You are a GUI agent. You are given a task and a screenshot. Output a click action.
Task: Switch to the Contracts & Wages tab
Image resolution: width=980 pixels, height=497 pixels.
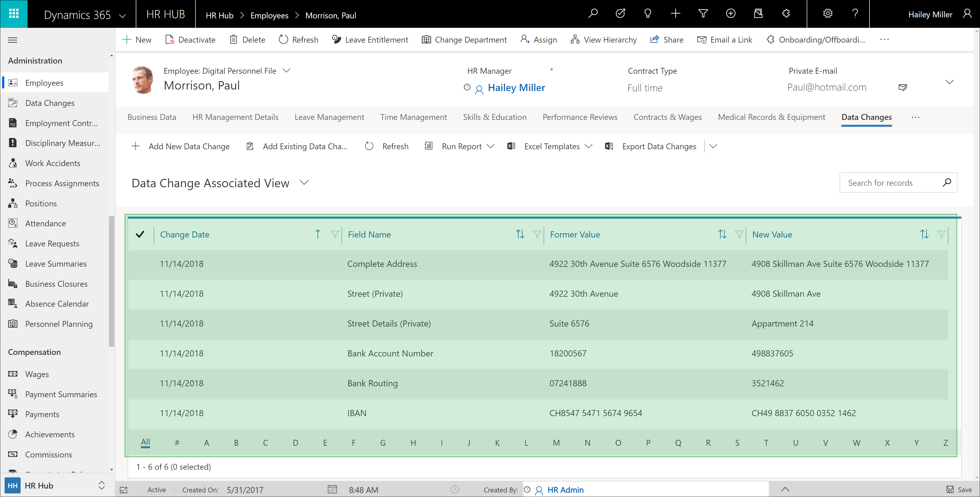[667, 117]
